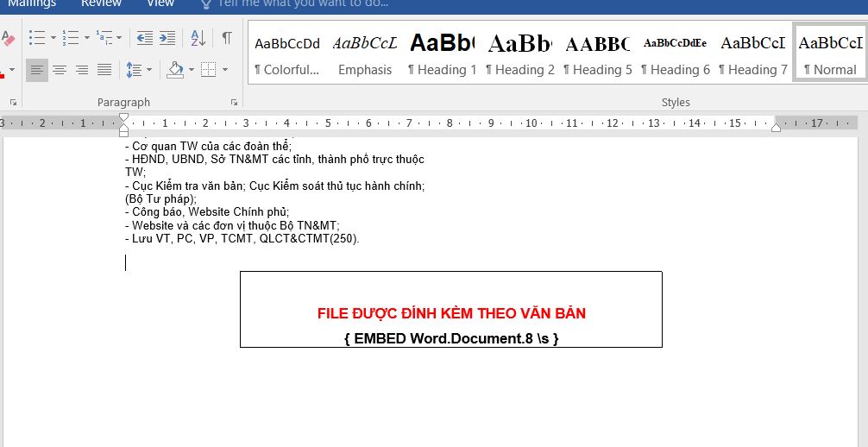Open the Paragraph settings dialog launcher

(234, 102)
